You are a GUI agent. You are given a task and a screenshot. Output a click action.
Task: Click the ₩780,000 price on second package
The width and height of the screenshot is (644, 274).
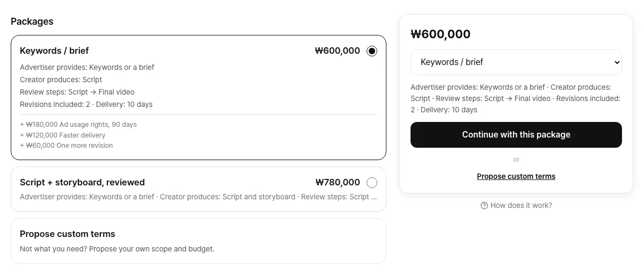point(338,183)
